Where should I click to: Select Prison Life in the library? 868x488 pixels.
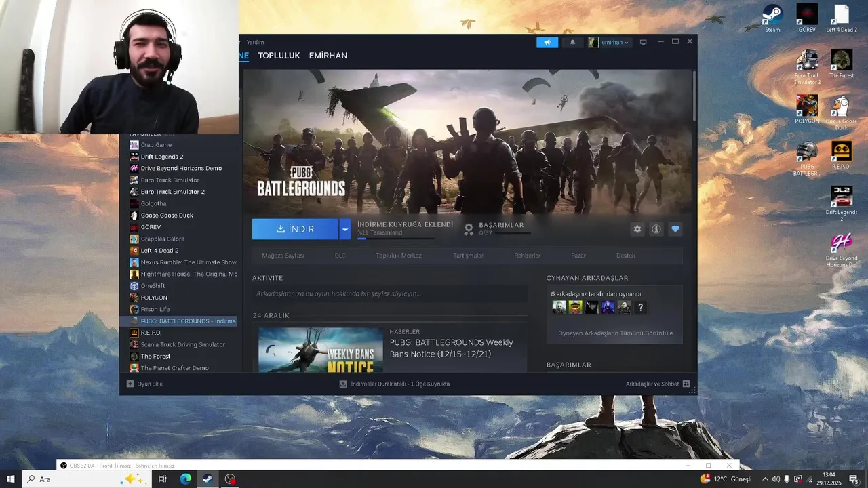pos(155,309)
